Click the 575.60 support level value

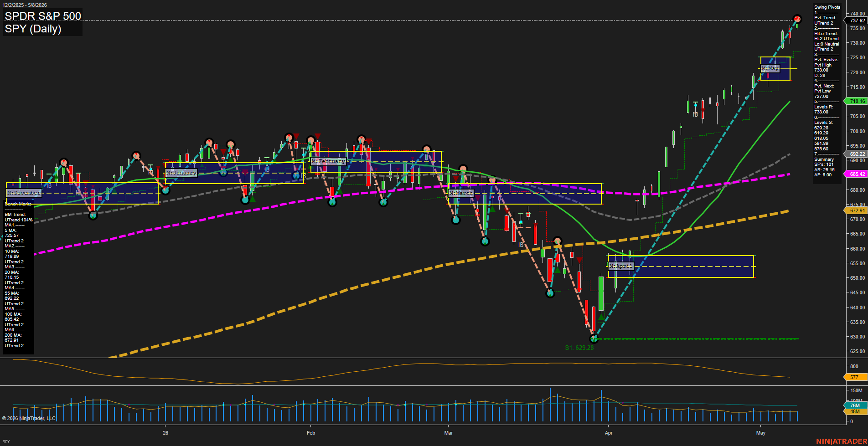click(x=821, y=149)
